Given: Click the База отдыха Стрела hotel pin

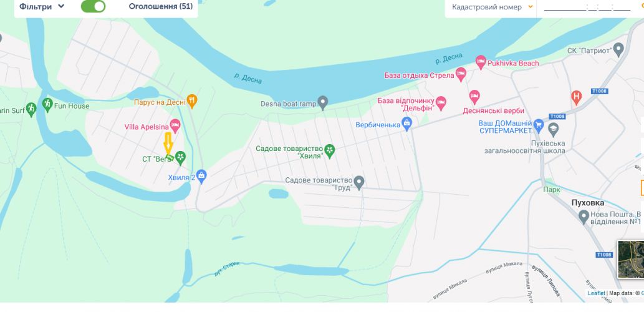Looking at the screenshot, I should tap(461, 74).
